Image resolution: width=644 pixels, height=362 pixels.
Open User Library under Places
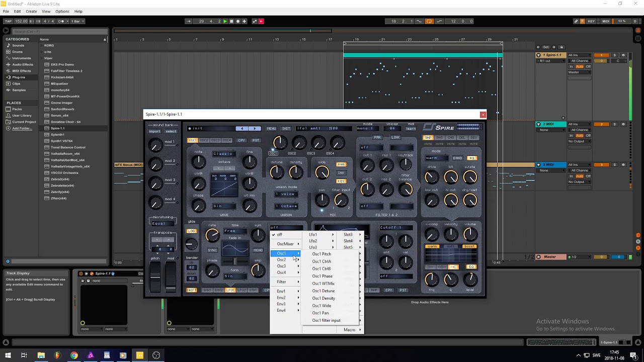tap(22, 115)
